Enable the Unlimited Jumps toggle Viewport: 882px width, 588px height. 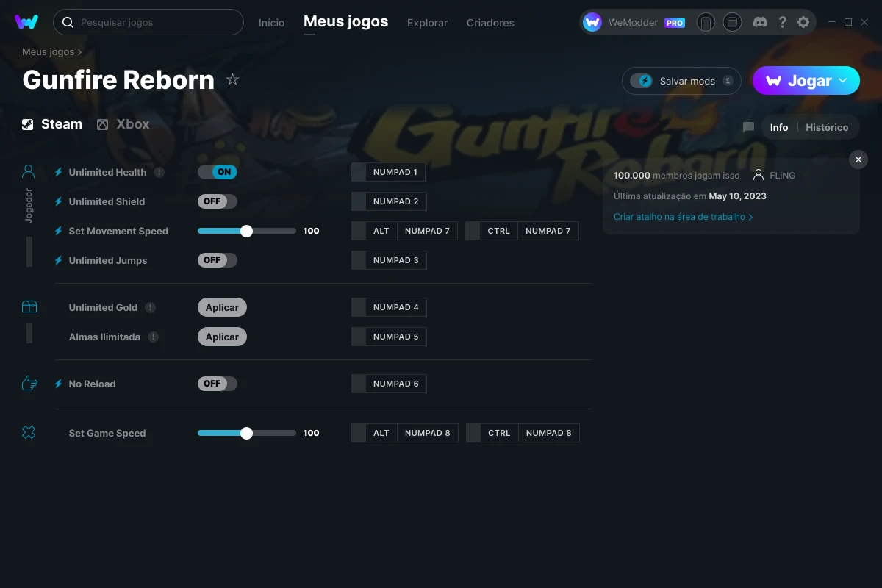click(x=218, y=260)
